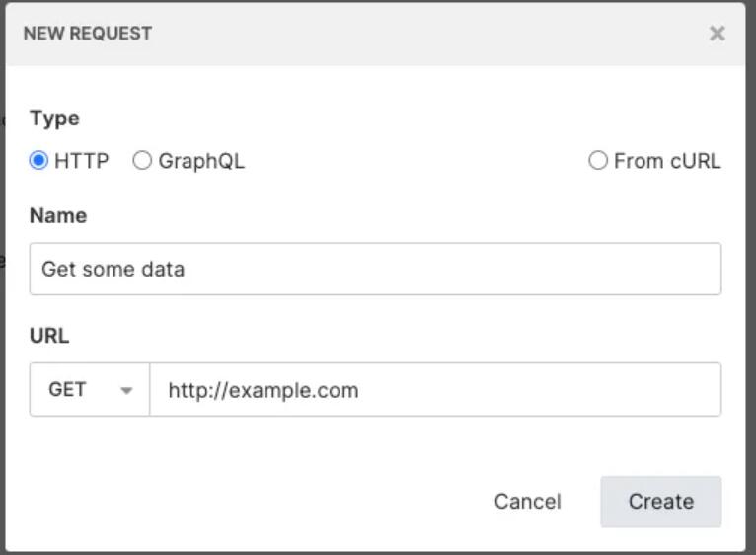Image resolution: width=756 pixels, height=555 pixels.
Task: Click the "HTTP" label text
Action: pos(81,161)
